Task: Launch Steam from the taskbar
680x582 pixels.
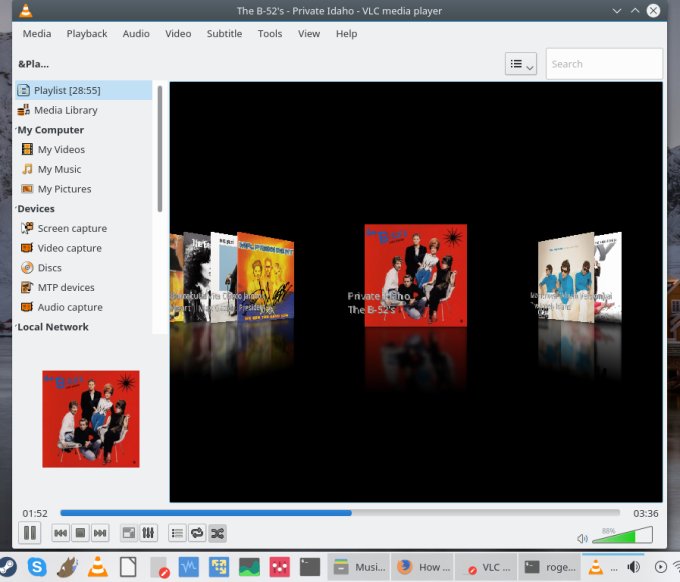Action: pos(7,567)
